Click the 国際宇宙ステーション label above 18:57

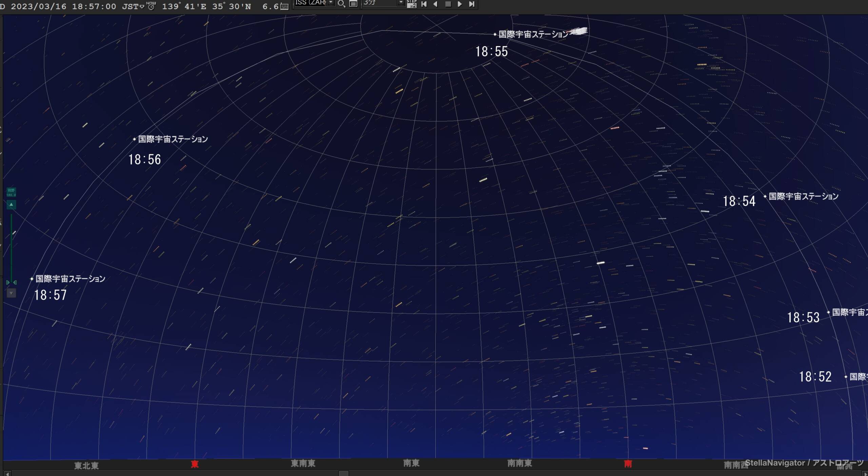(x=71, y=279)
